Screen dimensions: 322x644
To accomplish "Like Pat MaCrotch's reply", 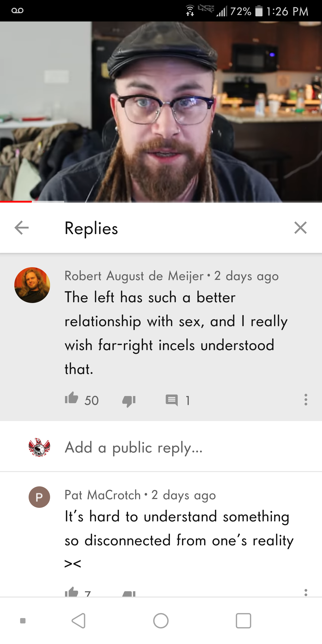I will [72, 592].
